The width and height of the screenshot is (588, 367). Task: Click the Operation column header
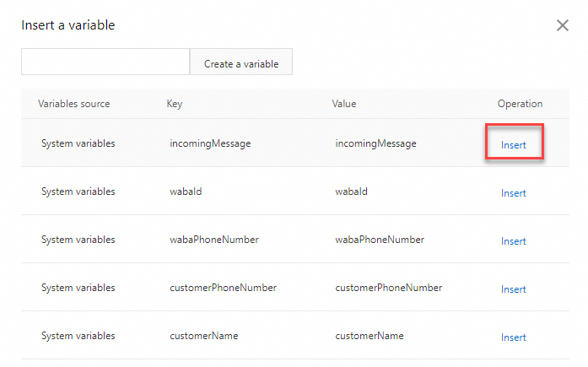(520, 104)
